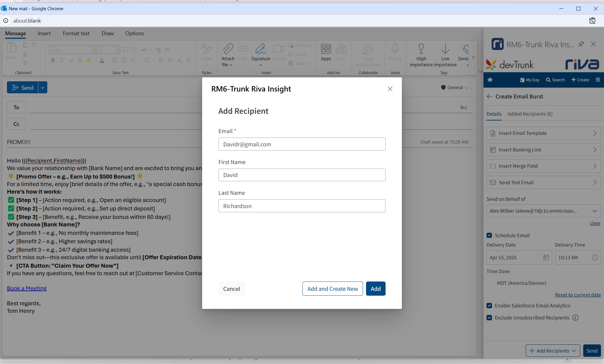
Task: Open the Format text ribbon tab
Action: point(76,33)
